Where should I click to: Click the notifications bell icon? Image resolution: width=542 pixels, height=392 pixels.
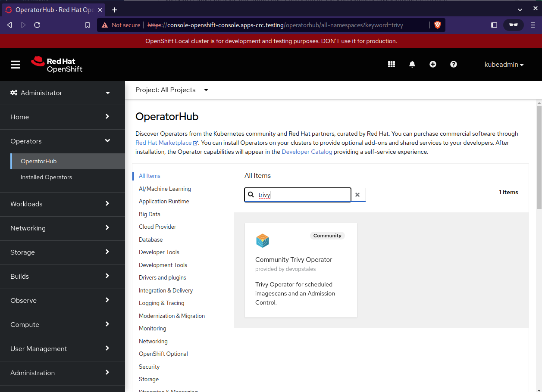(x=412, y=64)
